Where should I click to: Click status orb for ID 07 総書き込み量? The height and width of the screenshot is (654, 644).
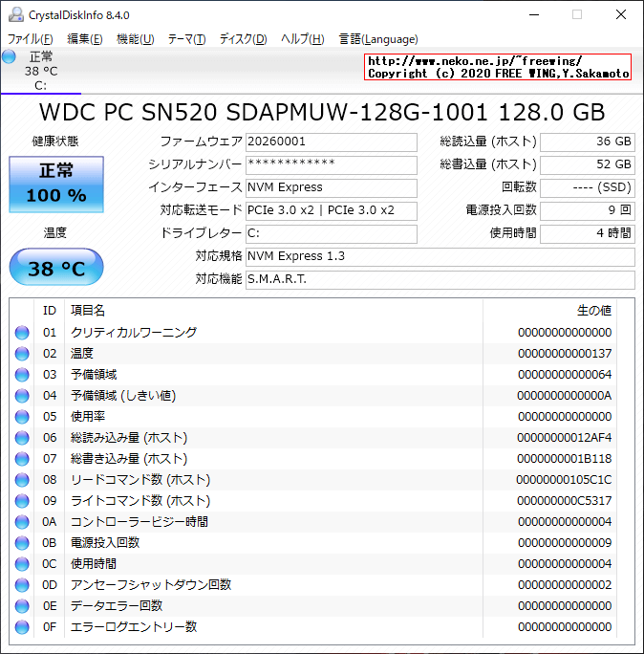[x=22, y=459]
